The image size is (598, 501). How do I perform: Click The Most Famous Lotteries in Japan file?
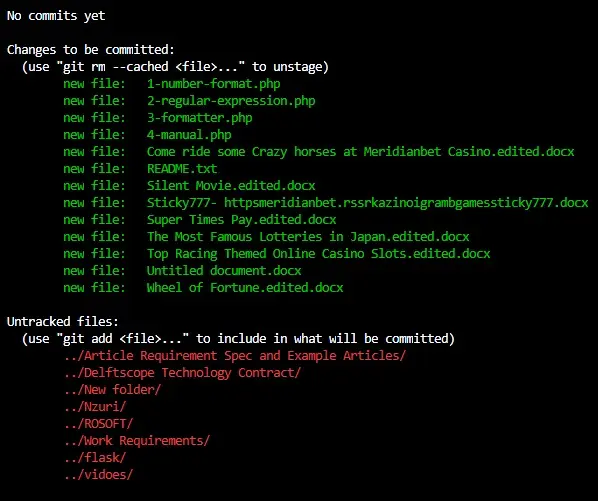[x=308, y=236]
